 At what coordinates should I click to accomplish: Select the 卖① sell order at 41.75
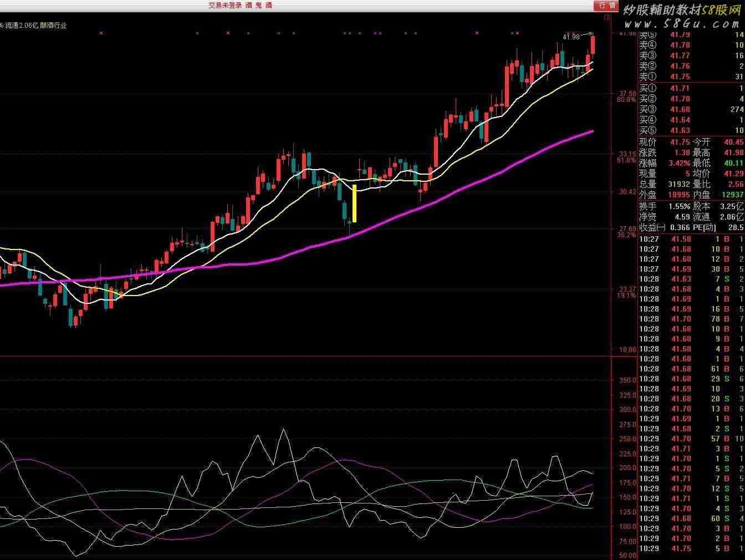tap(691, 77)
